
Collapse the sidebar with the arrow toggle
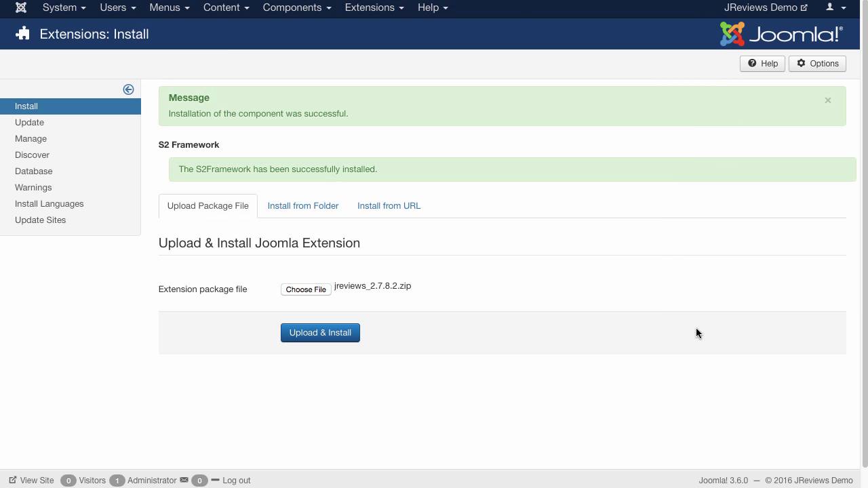pyautogui.click(x=128, y=89)
